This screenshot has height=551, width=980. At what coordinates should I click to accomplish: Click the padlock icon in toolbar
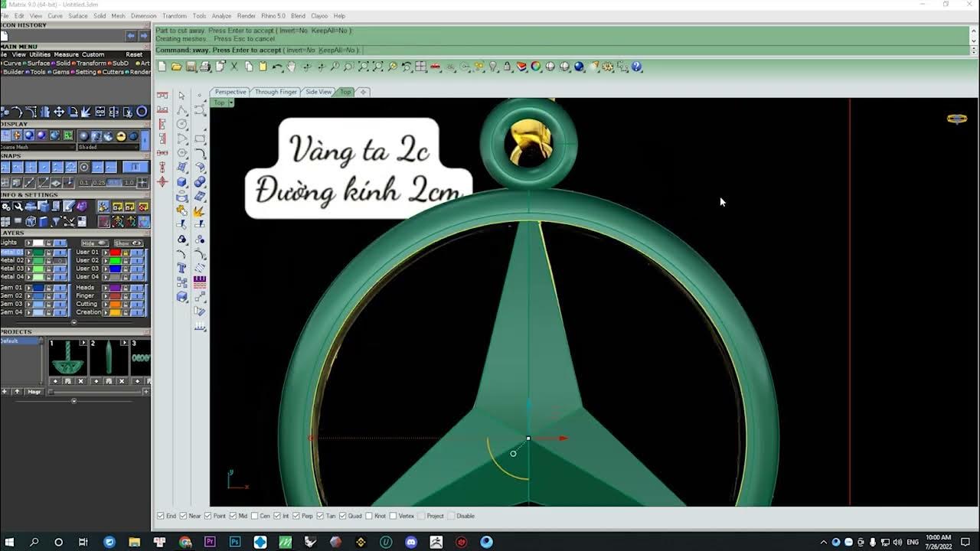pyautogui.click(x=507, y=67)
